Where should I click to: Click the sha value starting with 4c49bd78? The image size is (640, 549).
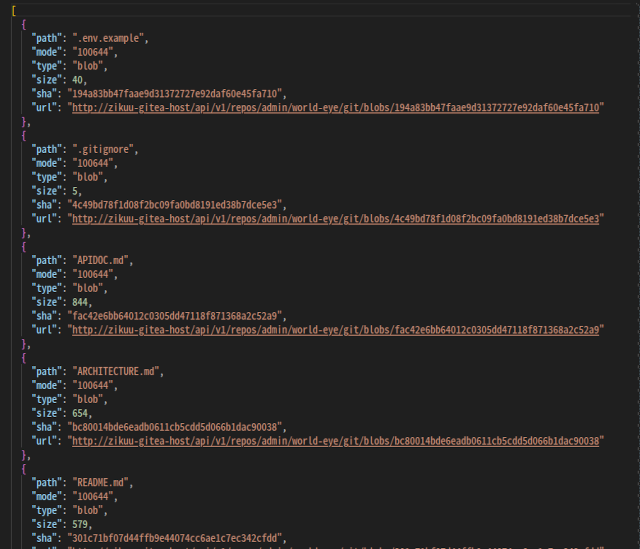pyautogui.click(x=177, y=204)
